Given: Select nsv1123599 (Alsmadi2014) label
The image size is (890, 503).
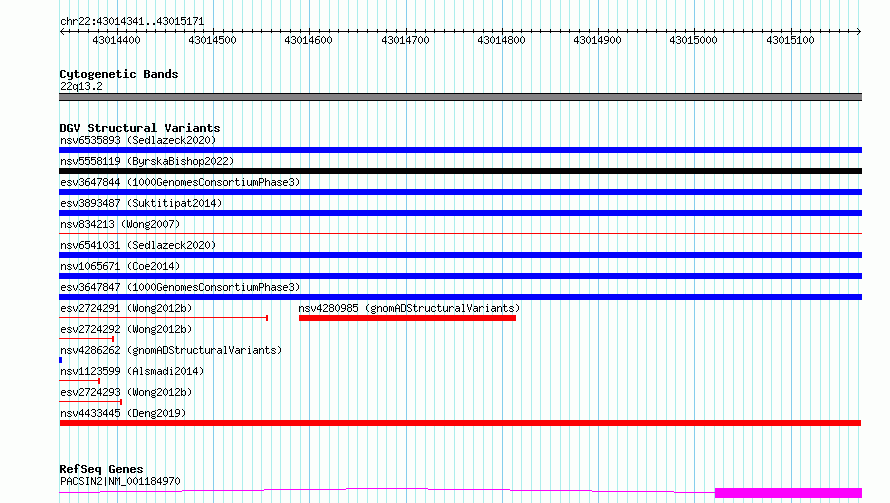Looking at the screenshot, I should click(132, 371).
